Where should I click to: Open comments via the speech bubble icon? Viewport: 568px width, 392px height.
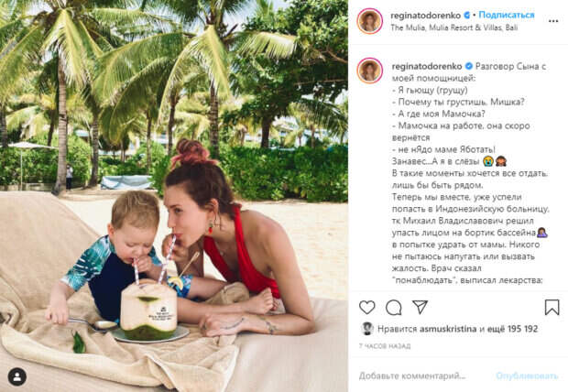point(393,308)
